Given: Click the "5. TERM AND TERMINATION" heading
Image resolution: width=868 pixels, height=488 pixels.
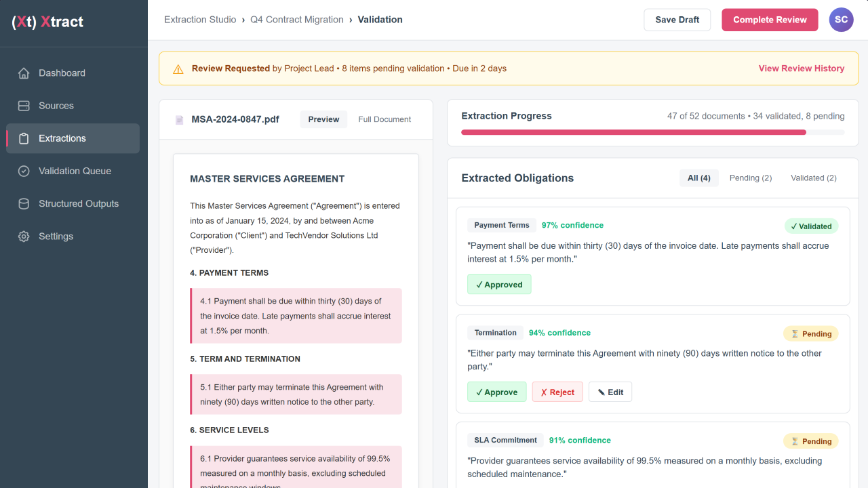Looking at the screenshot, I should click(x=245, y=359).
